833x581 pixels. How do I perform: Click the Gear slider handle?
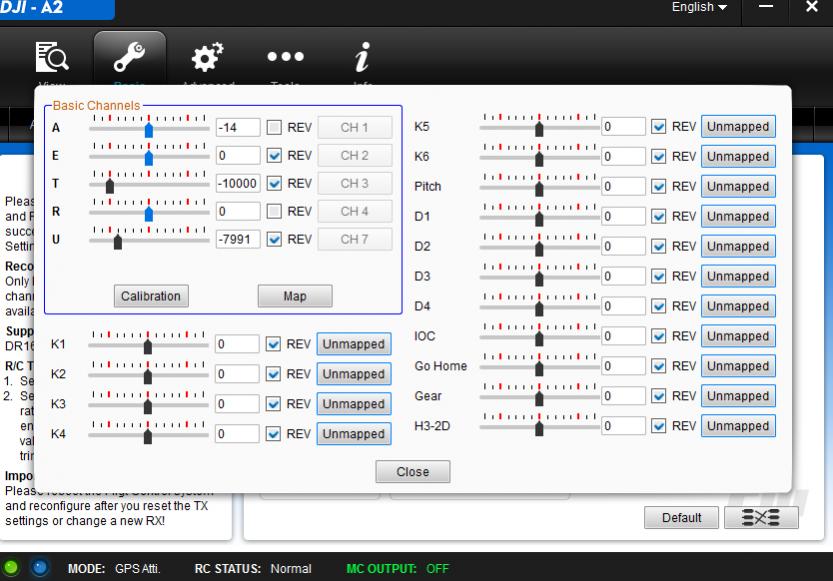(539, 398)
